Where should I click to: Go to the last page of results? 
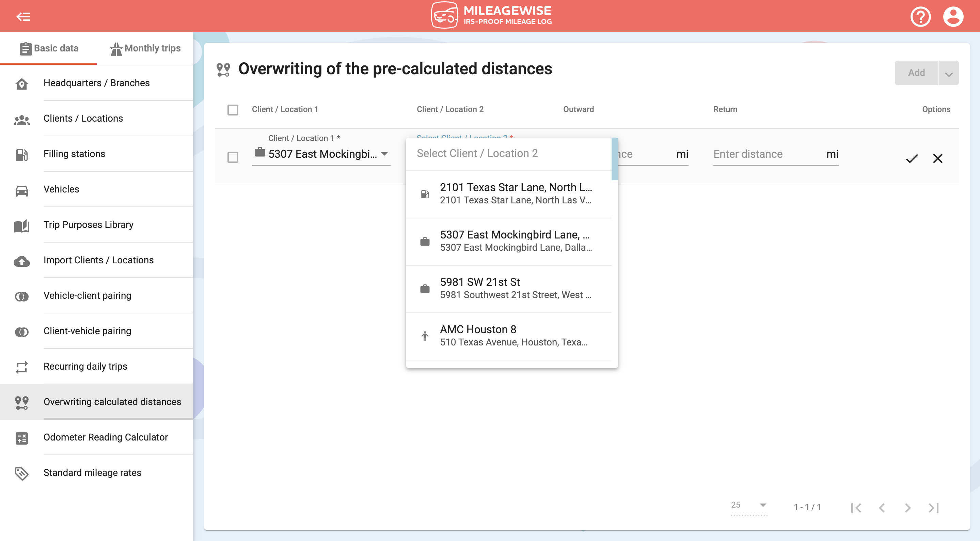tap(934, 507)
